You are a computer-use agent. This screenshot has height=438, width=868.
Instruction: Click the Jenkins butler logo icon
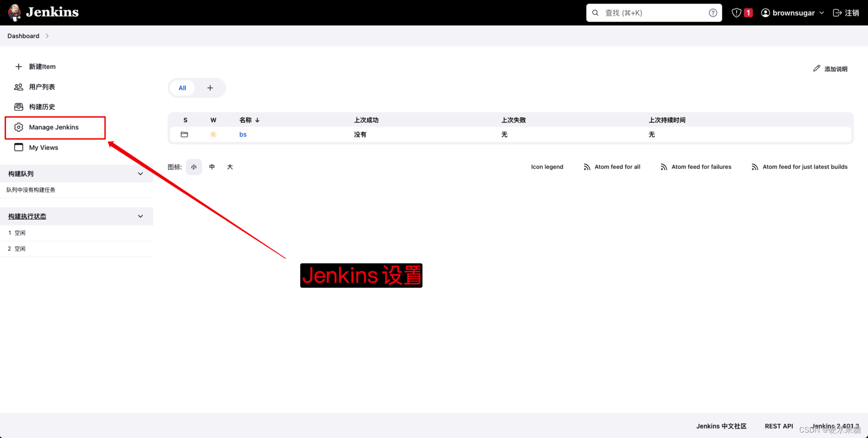point(14,13)
